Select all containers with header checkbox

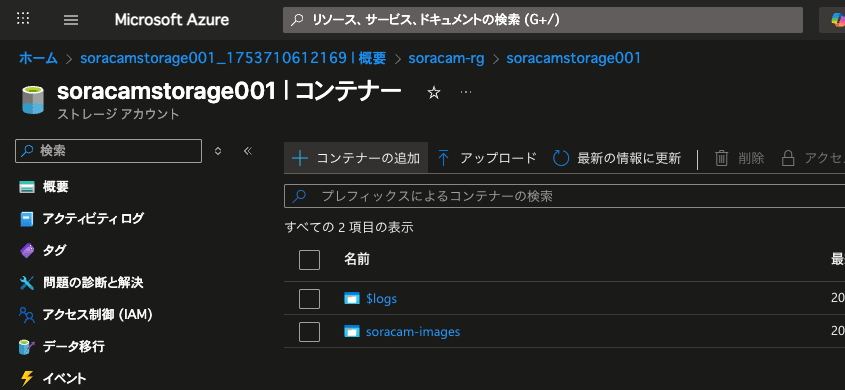[x=309, y=260]
